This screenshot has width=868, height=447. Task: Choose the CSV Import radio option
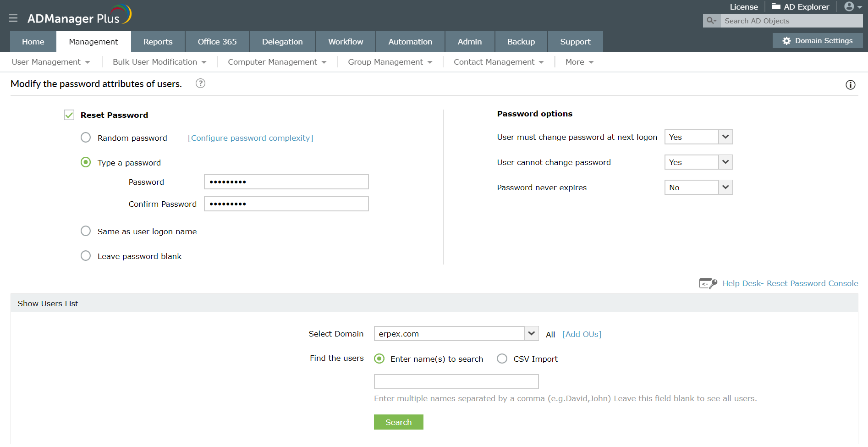(x=502, y=359)
